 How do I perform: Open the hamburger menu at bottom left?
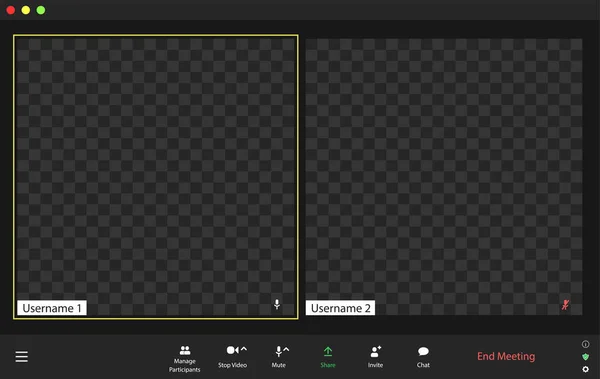[22, 356]
